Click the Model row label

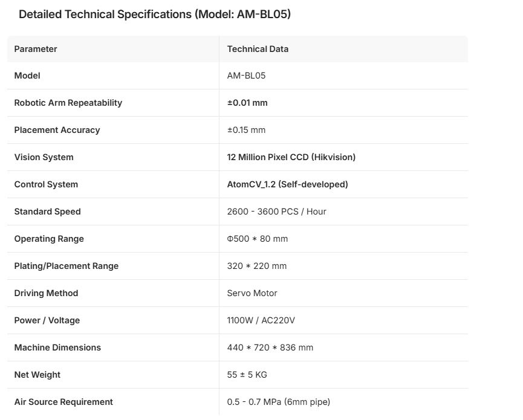[x=27, y=76]
